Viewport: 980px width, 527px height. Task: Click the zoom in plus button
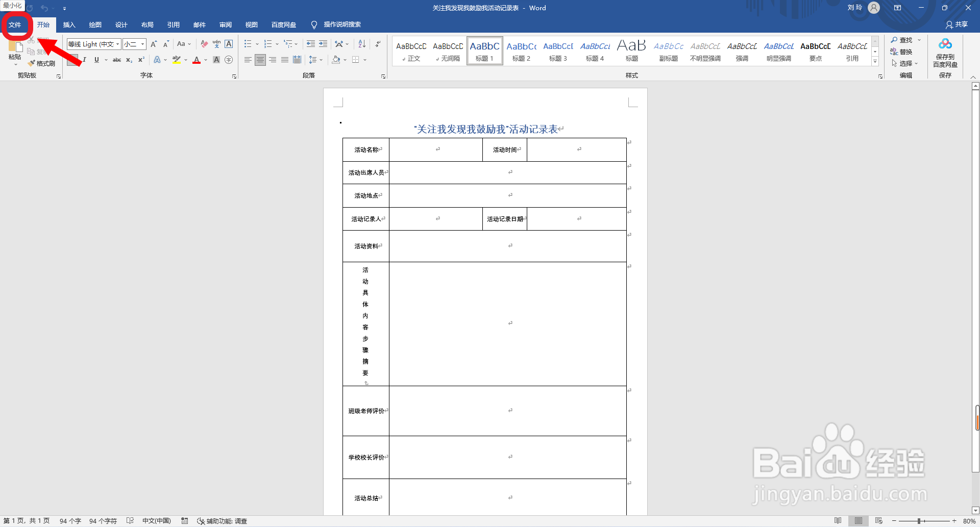(954, 521)
